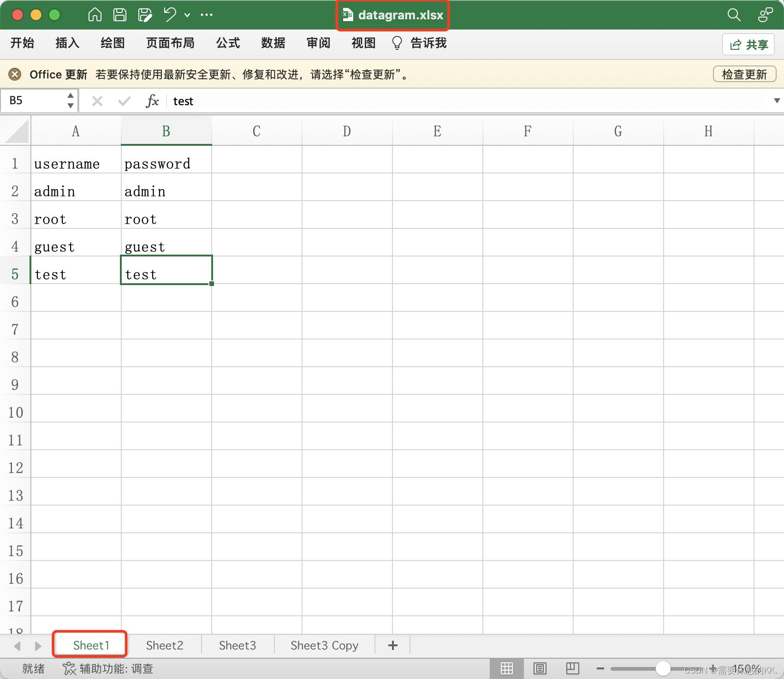Click the 辅助功能: 调查 accessibility status

click(x=108, y=668)
